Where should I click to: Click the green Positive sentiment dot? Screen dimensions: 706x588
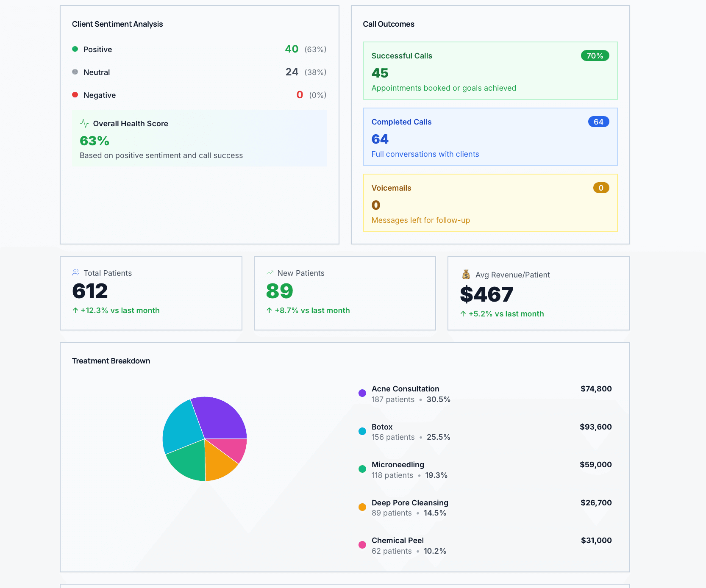pos(75,49)
